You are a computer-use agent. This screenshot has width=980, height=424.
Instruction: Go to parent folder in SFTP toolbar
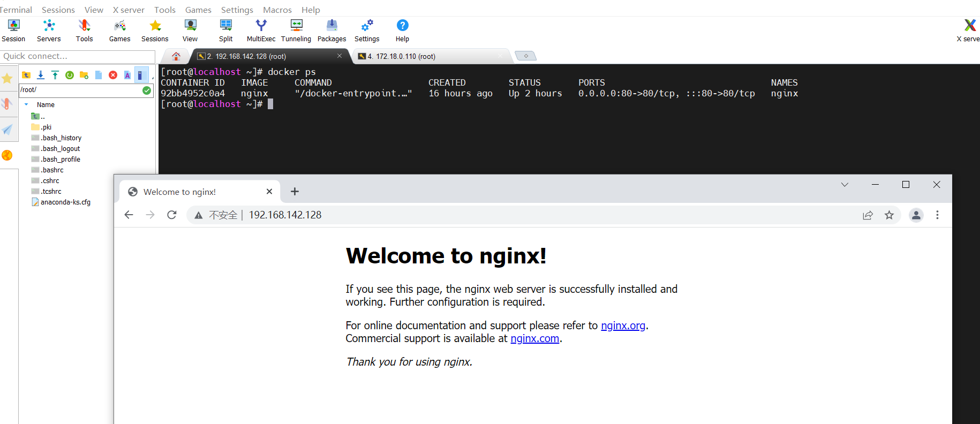point(26,75)
